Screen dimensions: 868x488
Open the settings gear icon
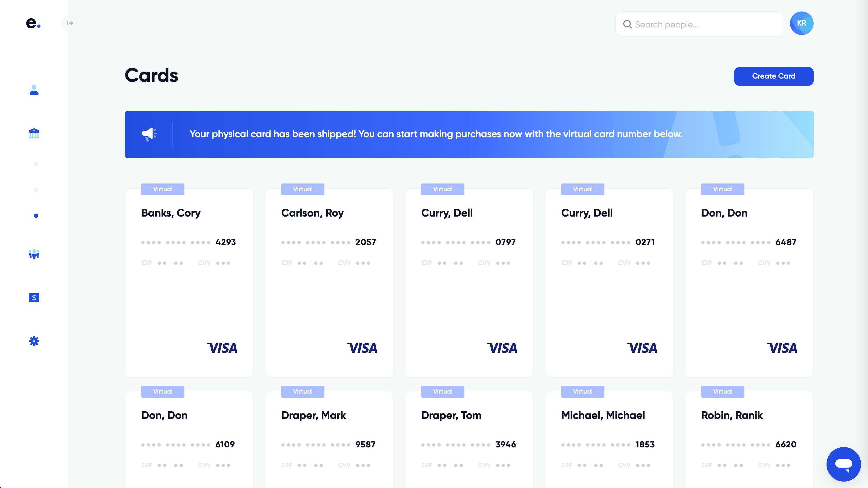[x=34, y=341]
